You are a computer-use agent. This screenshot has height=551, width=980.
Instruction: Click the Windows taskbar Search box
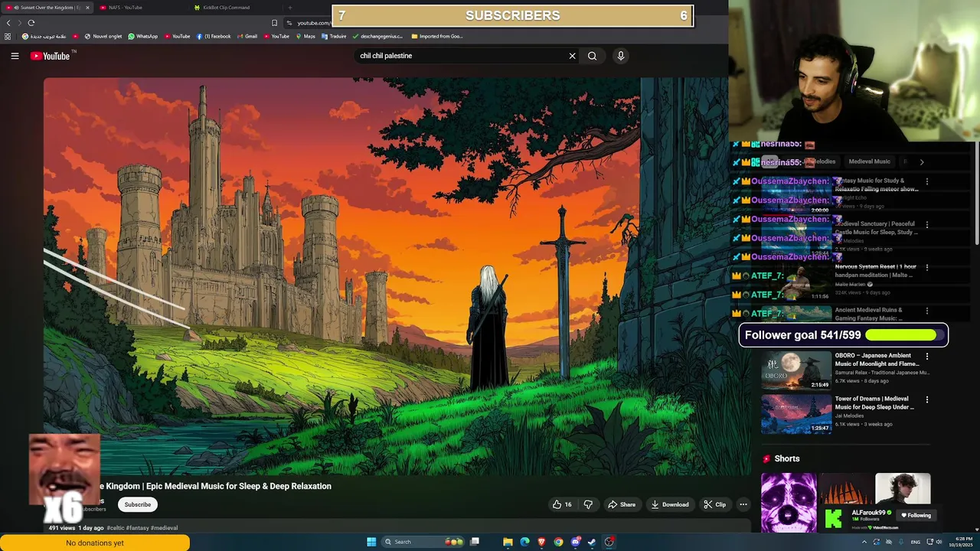pos(423,542)
